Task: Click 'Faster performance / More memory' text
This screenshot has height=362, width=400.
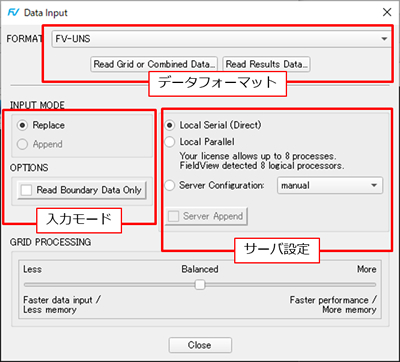Action: tap(333, 305)
